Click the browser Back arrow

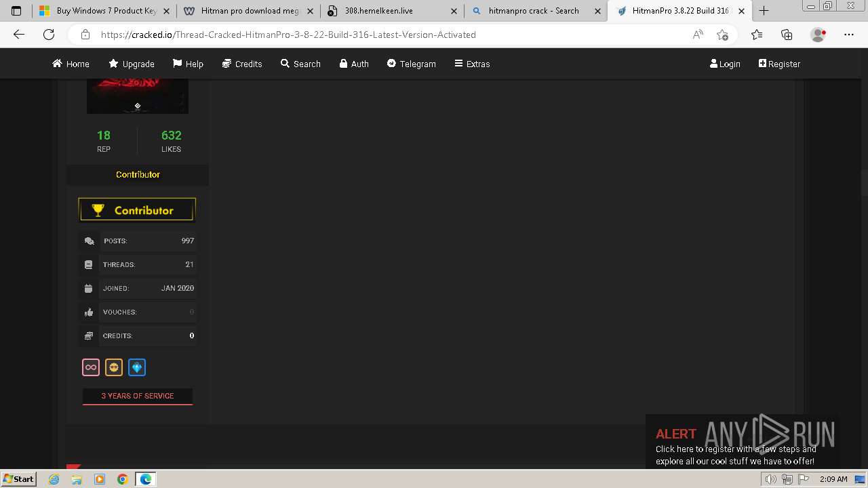19,35
